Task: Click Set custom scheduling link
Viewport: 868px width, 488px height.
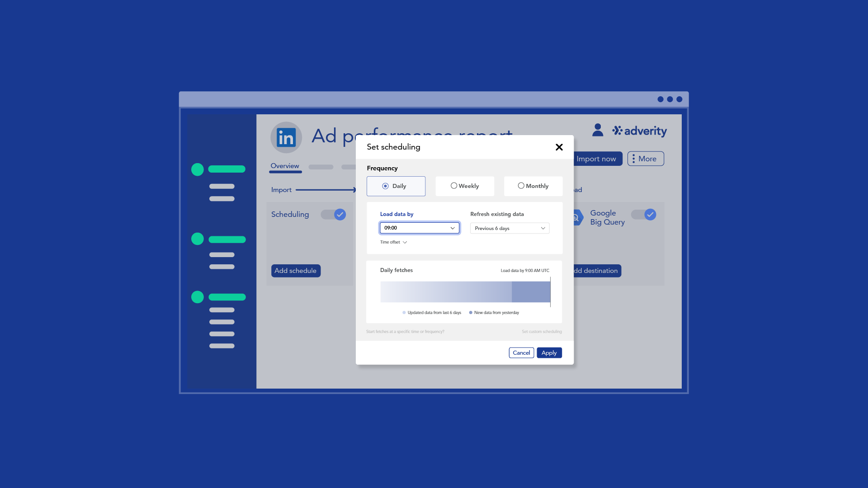Action: click(542, 332)
